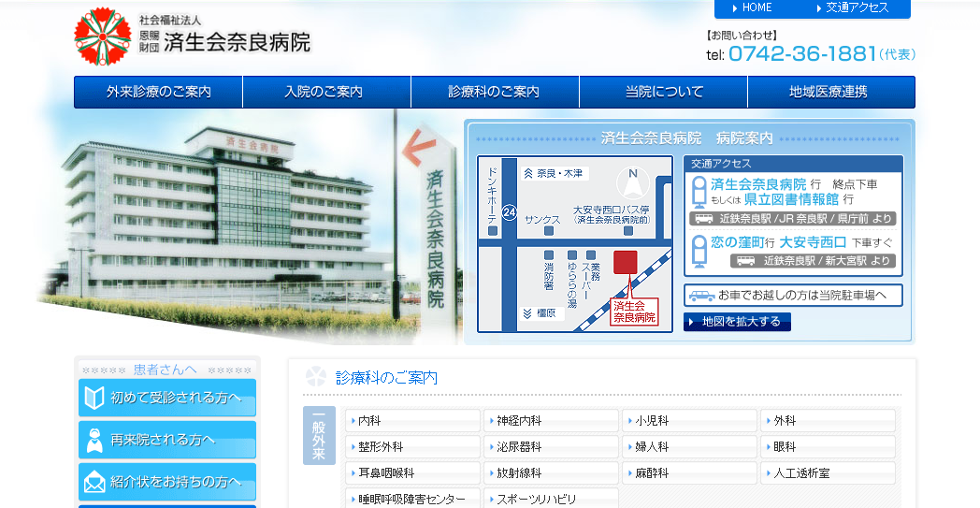Click the 県立図書情報館 destination text

[x=790, y=199]
